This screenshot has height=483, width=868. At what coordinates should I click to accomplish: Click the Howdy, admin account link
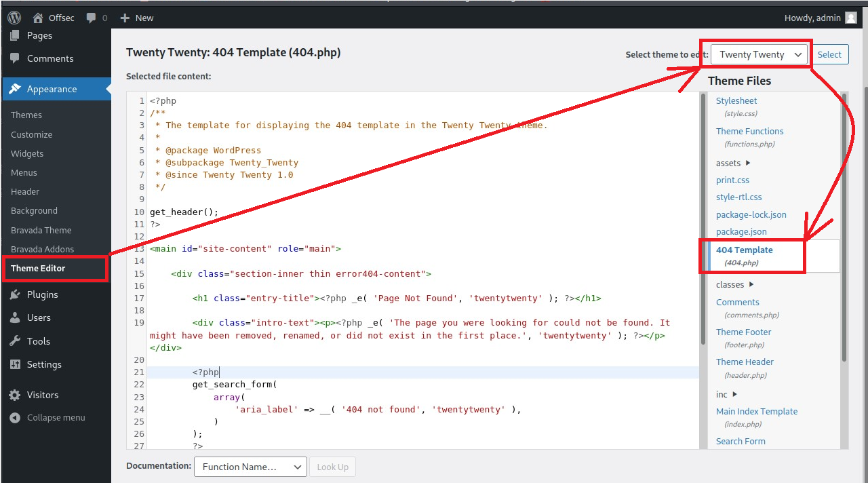click(812, 18)
